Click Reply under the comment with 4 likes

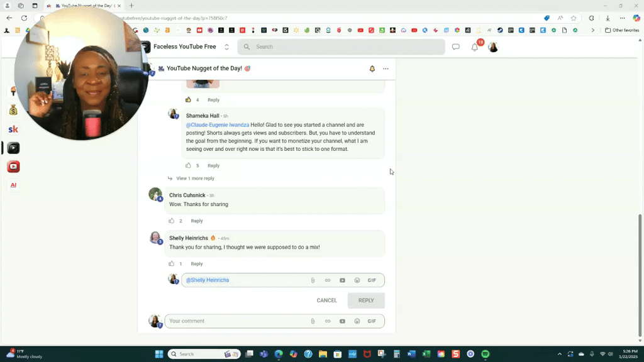tap(214, 100)
